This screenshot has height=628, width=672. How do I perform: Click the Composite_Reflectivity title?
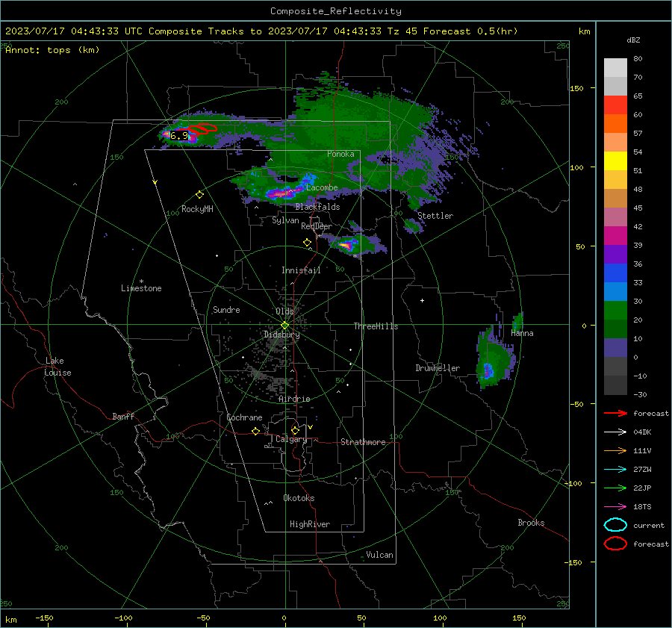tap(335, 11)
